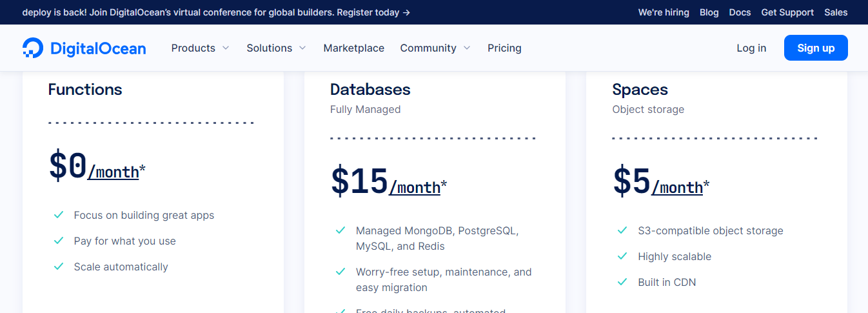Click the Built in CDN feature text
The width and height of the screenshot is (868, 313).
coord(667,282)
